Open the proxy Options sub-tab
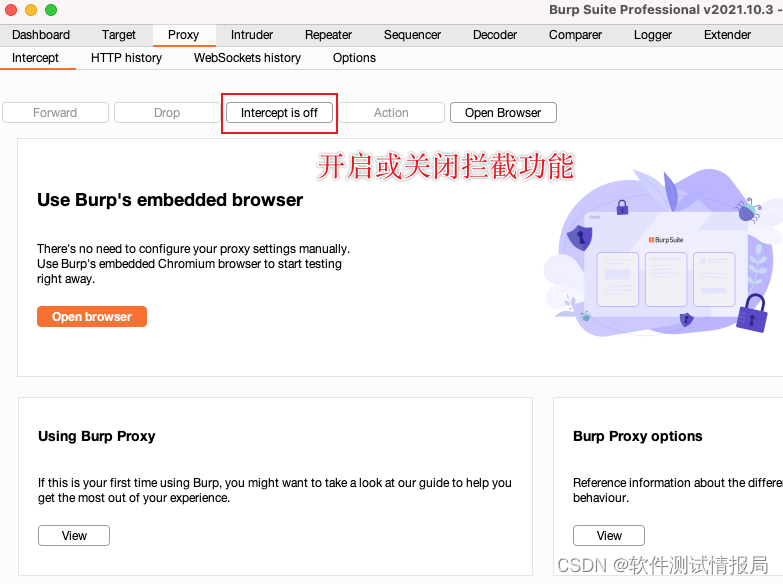Viewport: 783px width, 584px height. click(355, 58)
